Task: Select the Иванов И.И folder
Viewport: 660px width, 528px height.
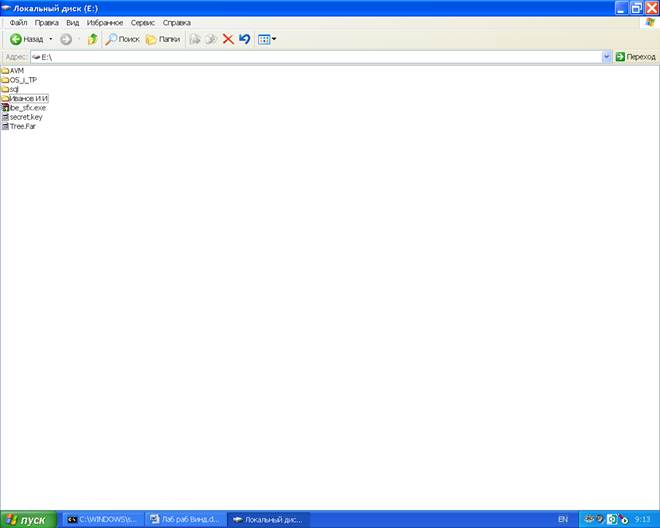Action: point(25,99)
